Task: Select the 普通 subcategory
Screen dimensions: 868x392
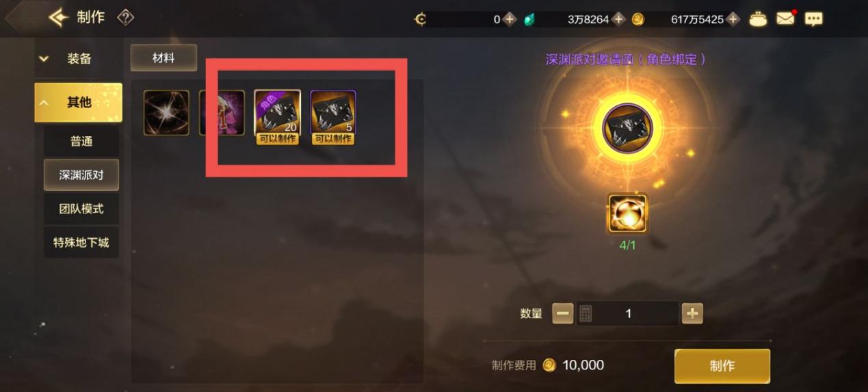Action: [81, 142]
